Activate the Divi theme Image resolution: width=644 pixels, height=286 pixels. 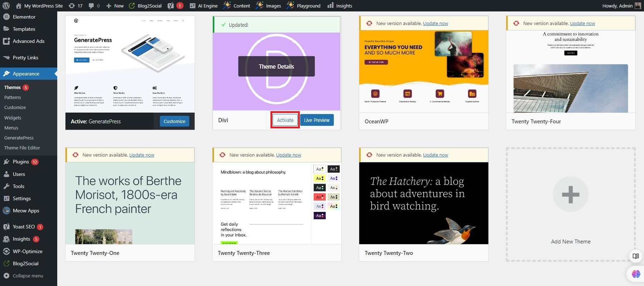tap(285, 120)
